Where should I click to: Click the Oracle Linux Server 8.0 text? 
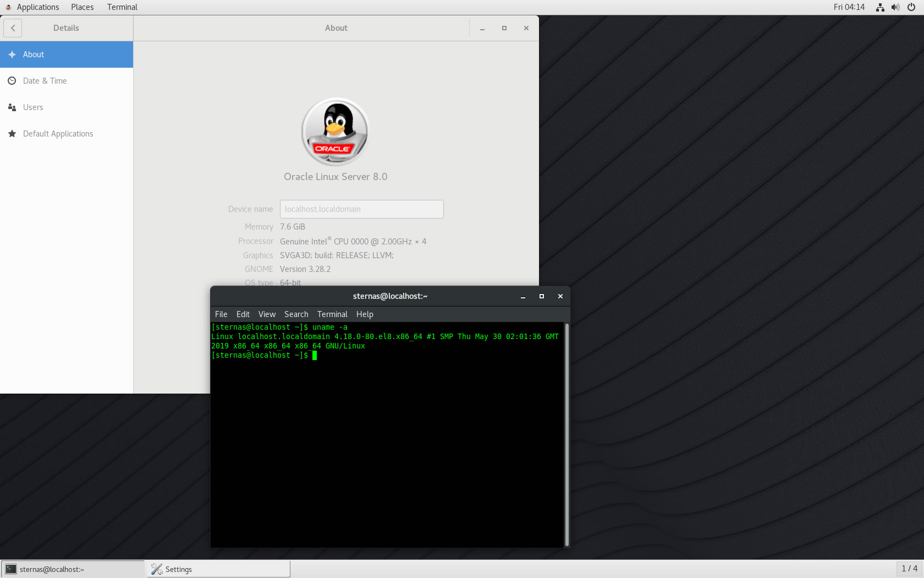[x=335, y=177]
